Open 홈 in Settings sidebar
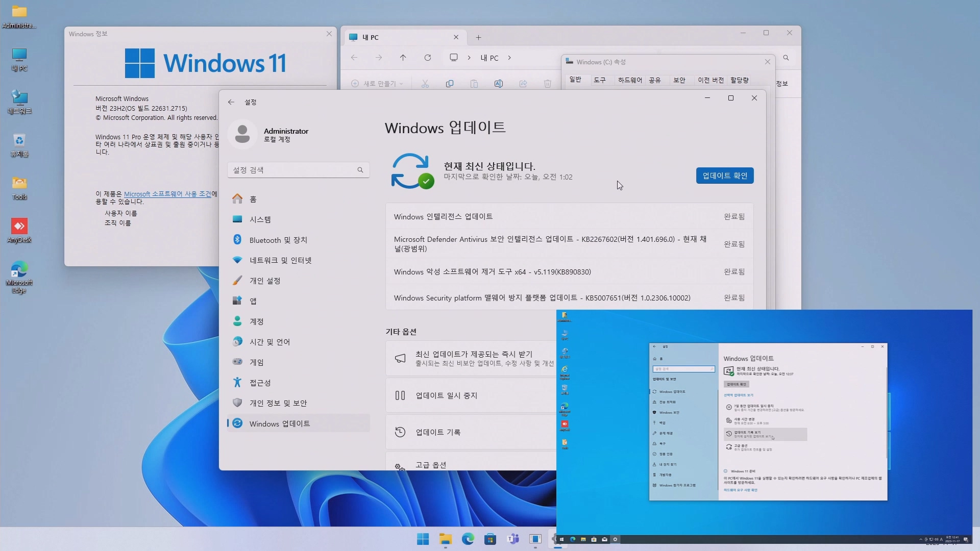980x551 pixels. [298, 199]
